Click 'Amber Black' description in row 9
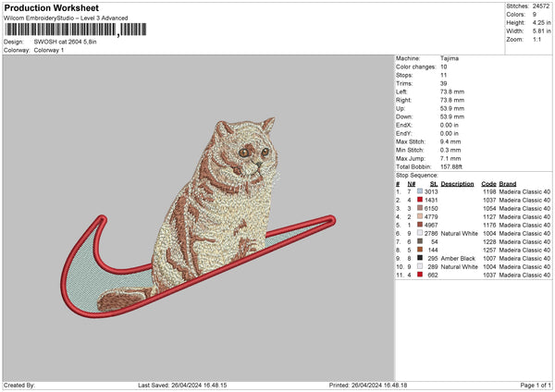This screenshot has width=555, height=392. click(458, 258)
